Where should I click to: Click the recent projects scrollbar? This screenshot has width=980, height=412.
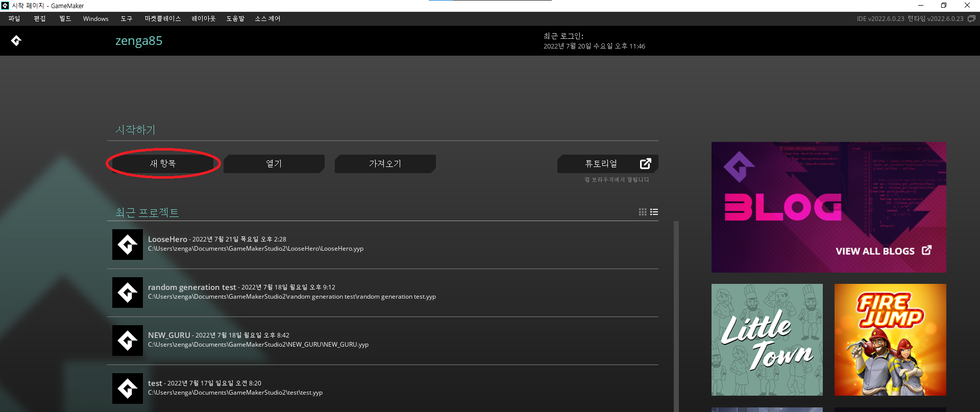(x=676, y=316)
